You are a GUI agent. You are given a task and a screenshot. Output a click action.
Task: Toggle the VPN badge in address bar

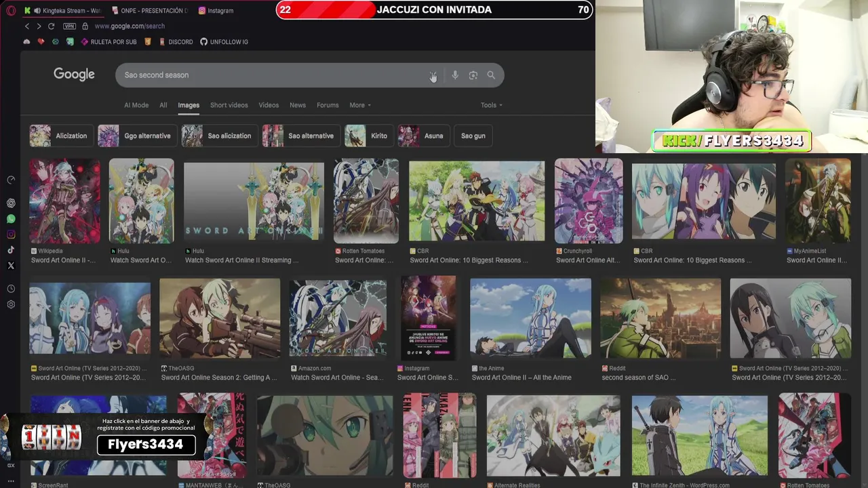pyautogui.click(x=69, y=26)
